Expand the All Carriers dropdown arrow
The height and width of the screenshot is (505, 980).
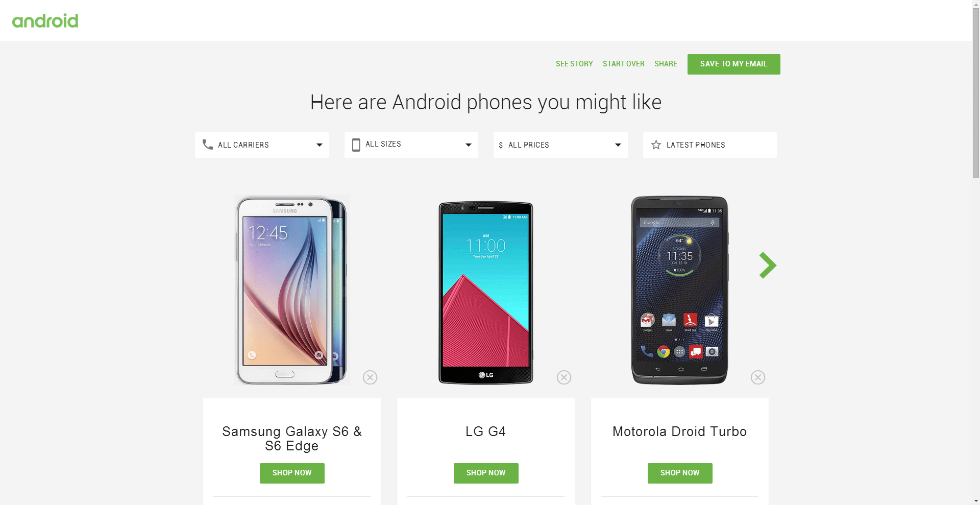click(x=320, y=145)
